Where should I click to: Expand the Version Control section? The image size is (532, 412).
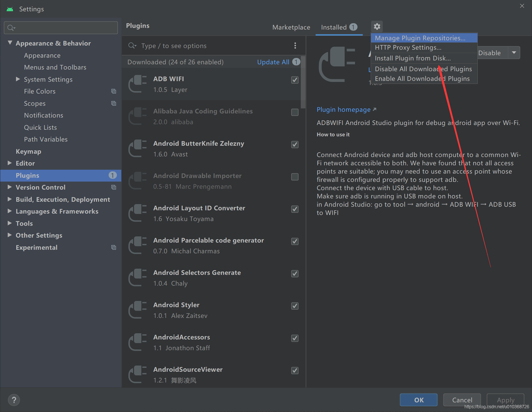pos(10,187)
